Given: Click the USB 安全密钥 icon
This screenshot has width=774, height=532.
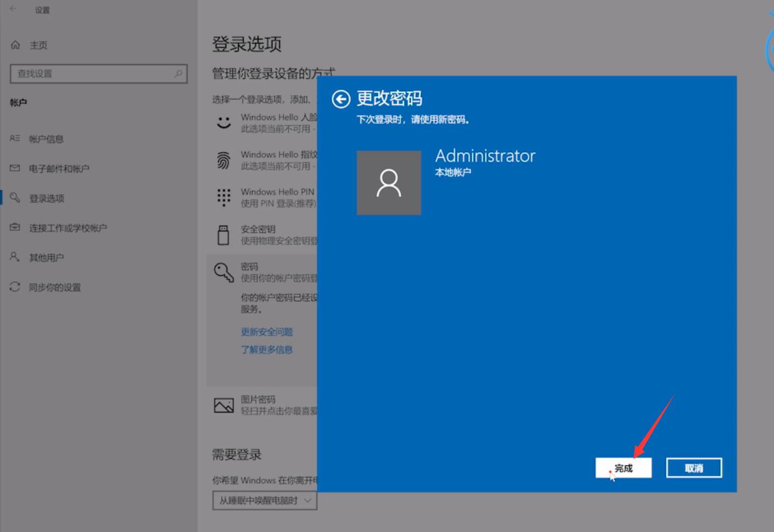Looking at the screenshot, I should [223, 234].
